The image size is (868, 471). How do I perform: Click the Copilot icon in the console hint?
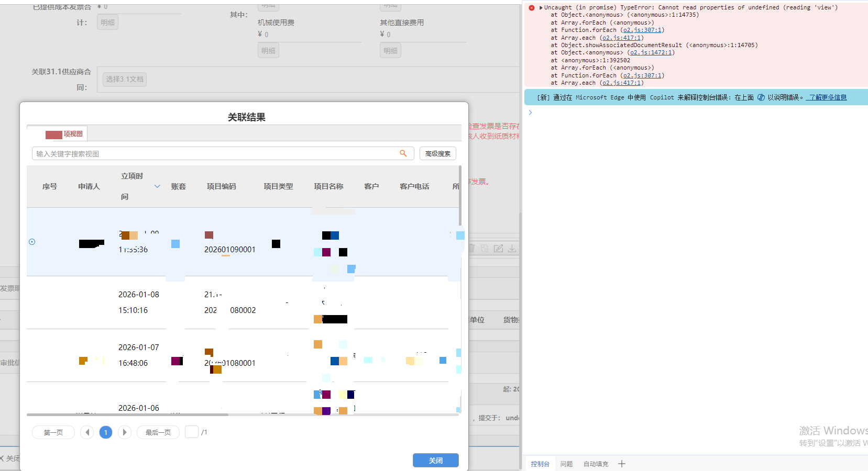(x=761, y=97)
